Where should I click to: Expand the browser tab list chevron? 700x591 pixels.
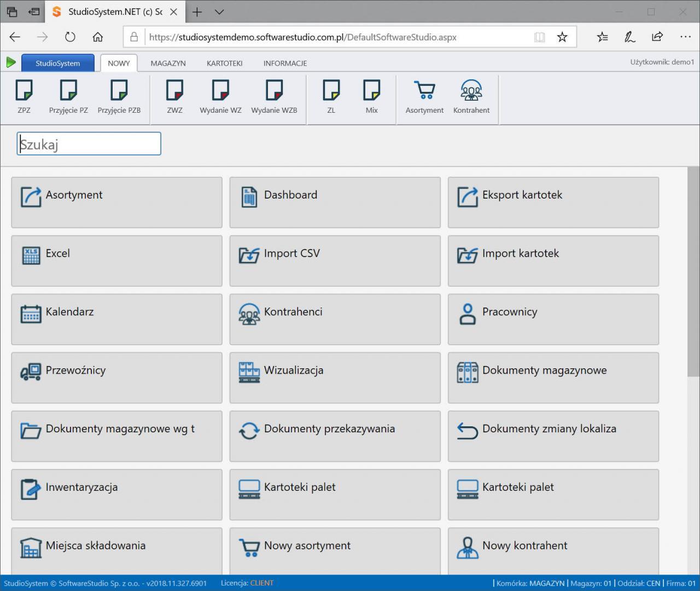219,12
